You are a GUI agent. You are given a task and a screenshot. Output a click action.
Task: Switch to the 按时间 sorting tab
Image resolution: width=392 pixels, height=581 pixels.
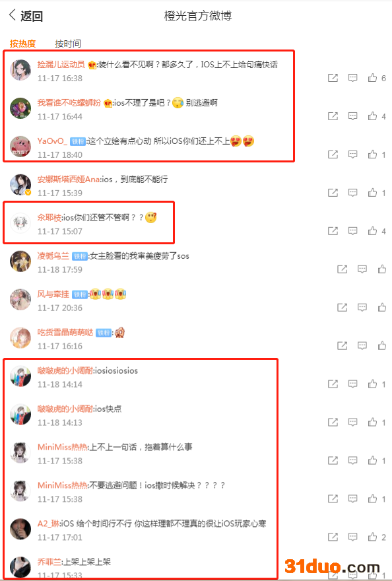pyautogui.click(x=68, y=44)
